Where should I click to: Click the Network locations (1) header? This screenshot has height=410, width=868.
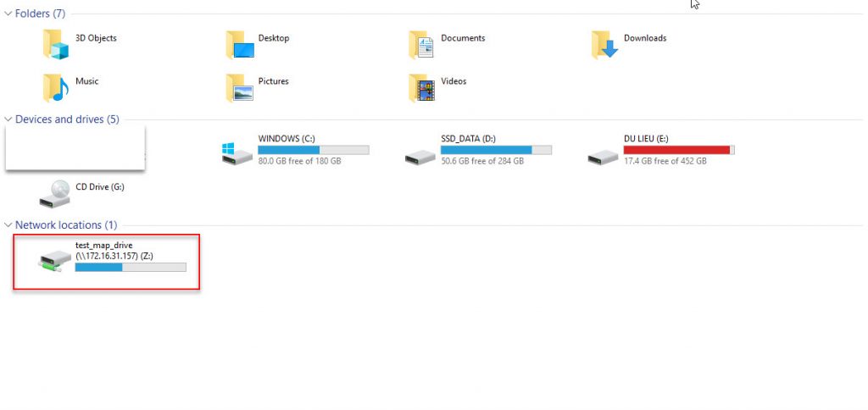click(x=66, y=224)
